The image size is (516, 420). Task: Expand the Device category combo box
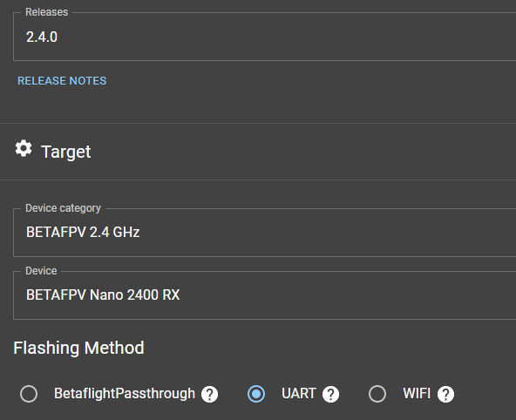point(265,232)
